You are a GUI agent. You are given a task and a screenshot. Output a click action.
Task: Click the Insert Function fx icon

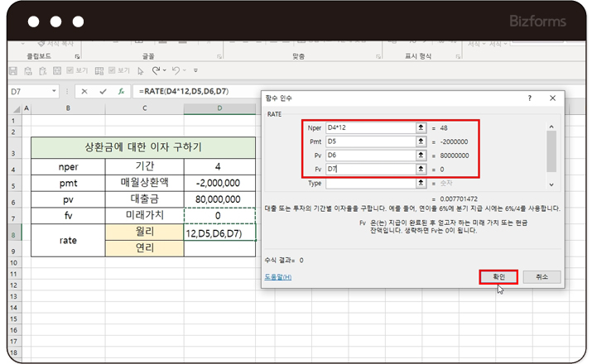coord(121,91)
